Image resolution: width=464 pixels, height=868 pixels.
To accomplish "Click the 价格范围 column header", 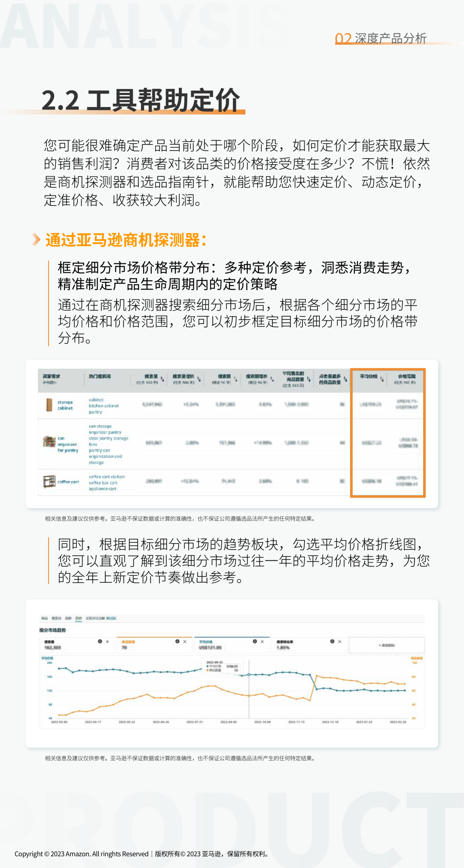I will point(406,376).
